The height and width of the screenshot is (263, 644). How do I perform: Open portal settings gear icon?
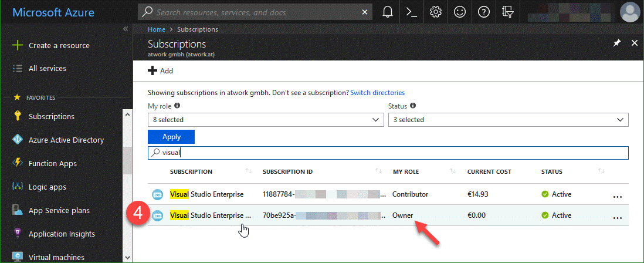point(435,12)
